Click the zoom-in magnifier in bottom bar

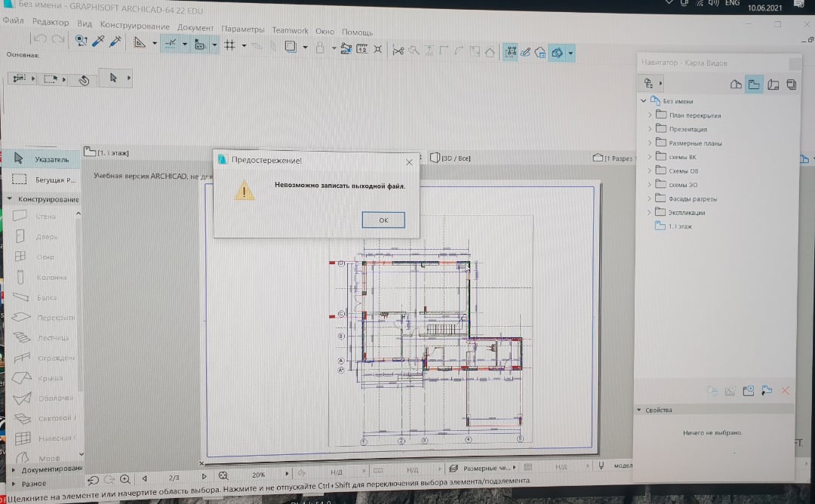click(x=125, y=479)
